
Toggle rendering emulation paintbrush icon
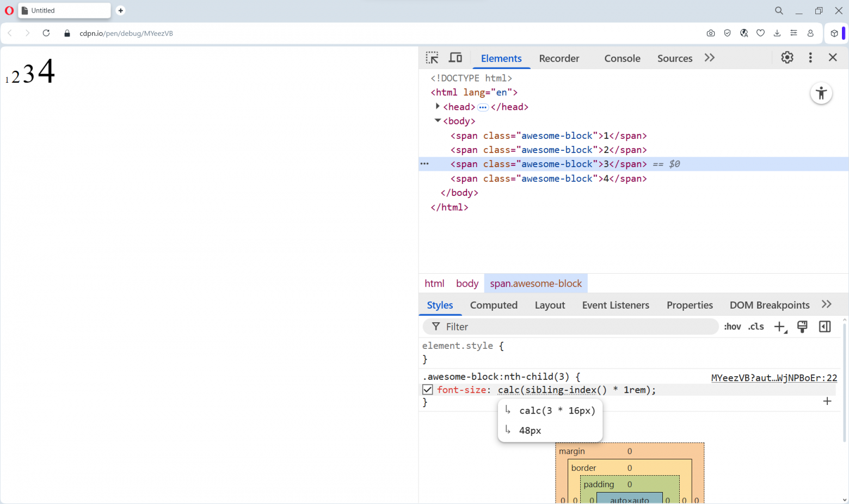click(x=802, y=327)
